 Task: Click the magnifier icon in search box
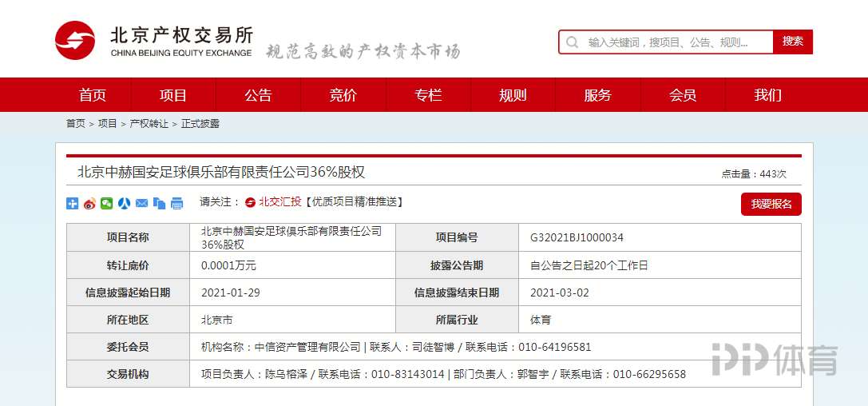click(573, 42)
